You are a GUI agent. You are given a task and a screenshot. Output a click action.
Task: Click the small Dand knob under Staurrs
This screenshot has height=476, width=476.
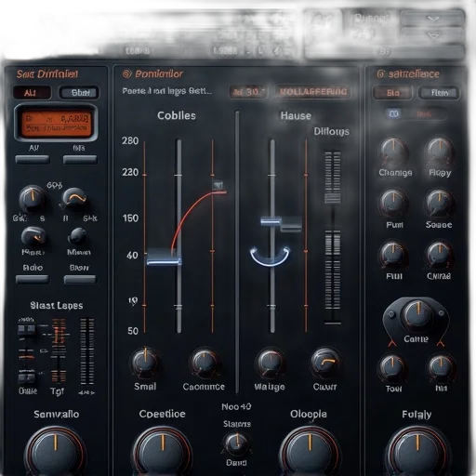tap(236, 443)
